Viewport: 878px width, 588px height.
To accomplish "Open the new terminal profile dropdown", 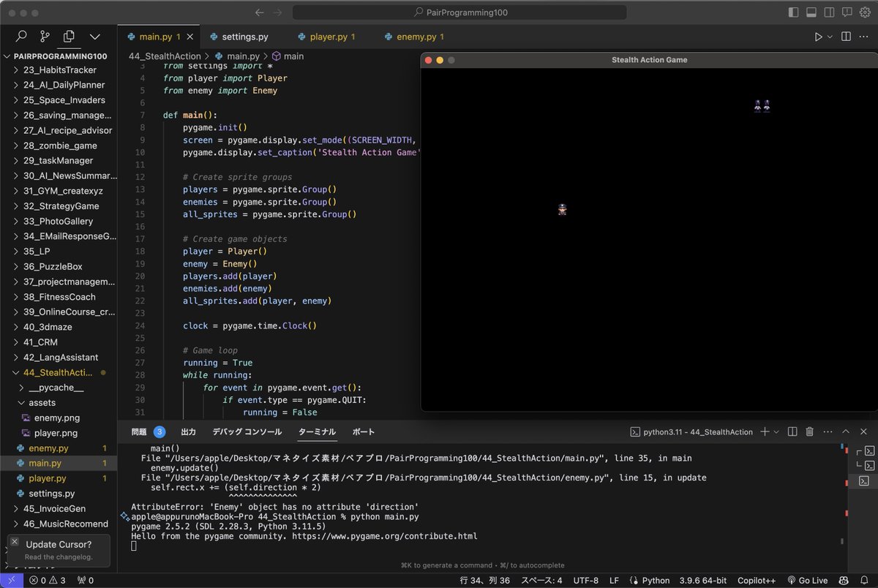I will pyautogui.click(x=776, y=432).
